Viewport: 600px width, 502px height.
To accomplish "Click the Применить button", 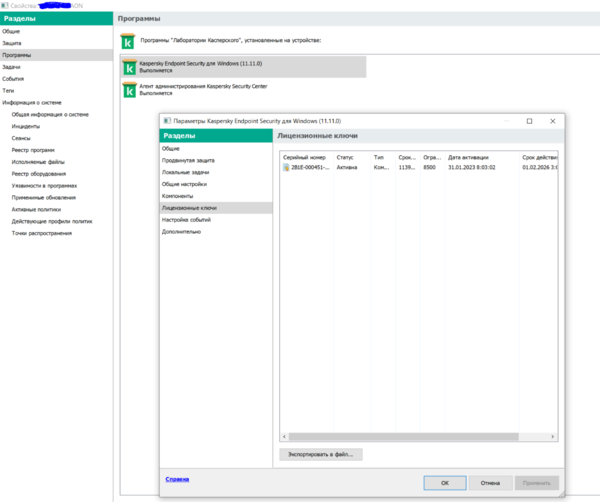I will (x=536, y=483).
